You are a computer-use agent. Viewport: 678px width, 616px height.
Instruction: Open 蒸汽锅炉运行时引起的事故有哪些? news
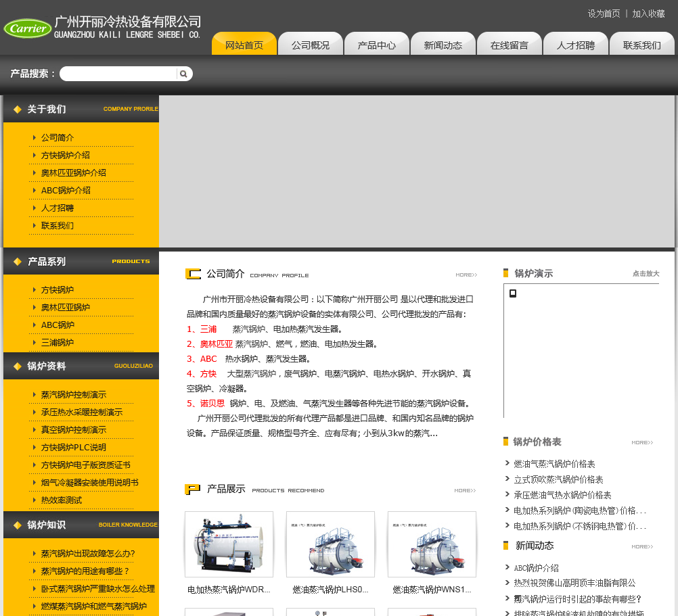(577, 599)
